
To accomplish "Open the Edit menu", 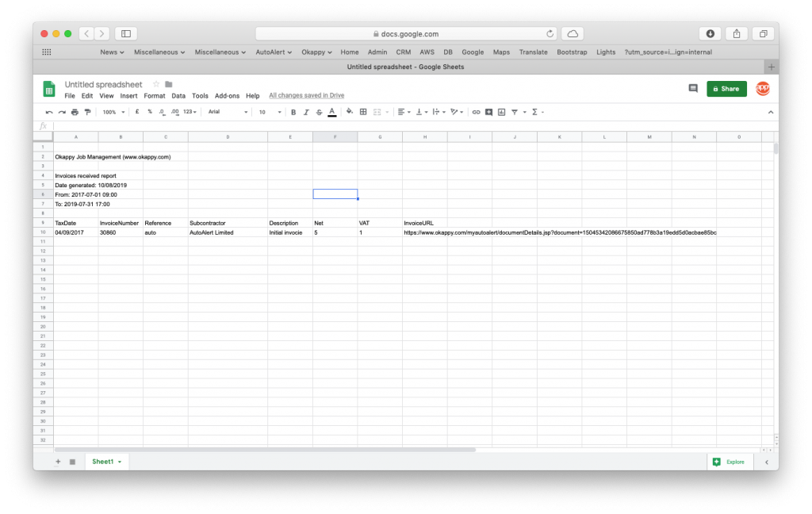I will 87,96.
